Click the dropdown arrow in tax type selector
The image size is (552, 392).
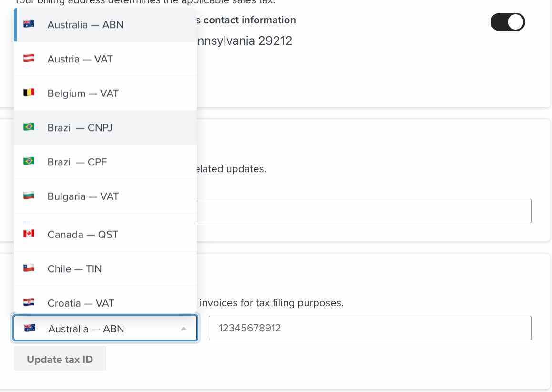click(184, 329)
